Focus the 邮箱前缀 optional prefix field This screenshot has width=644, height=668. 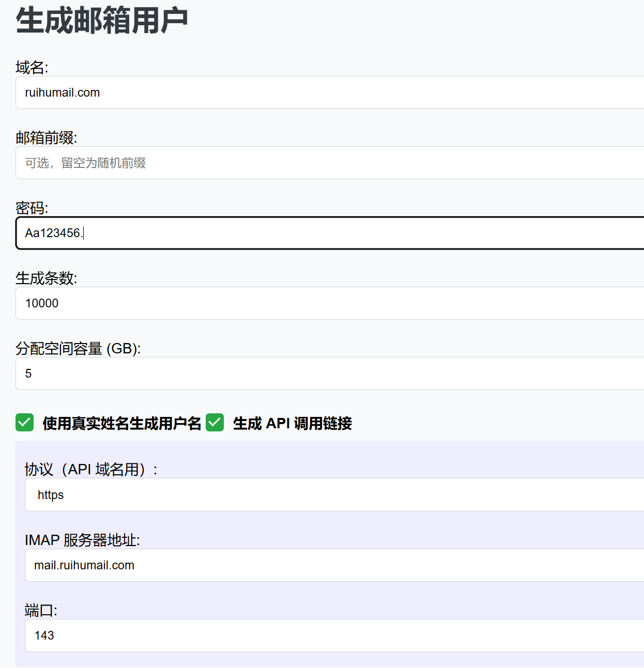(x=330, y=163)
